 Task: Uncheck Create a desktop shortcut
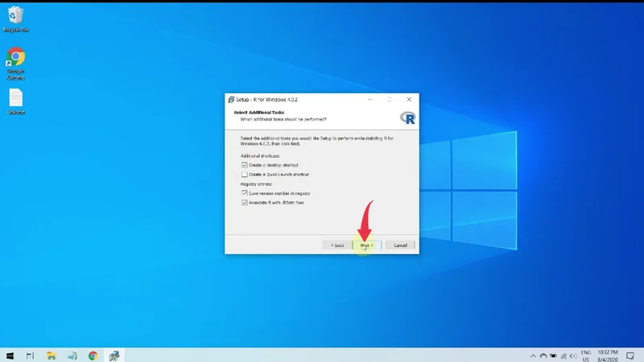click(245, 165)
